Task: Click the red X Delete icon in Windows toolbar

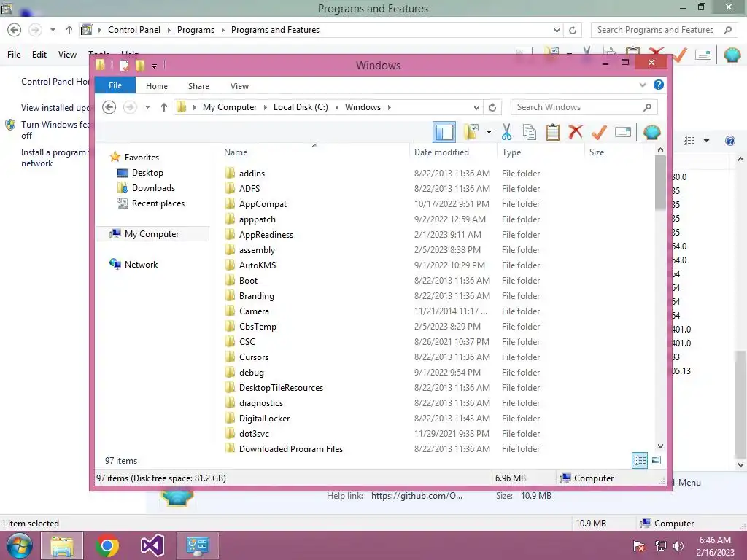Action: [576, 131]
